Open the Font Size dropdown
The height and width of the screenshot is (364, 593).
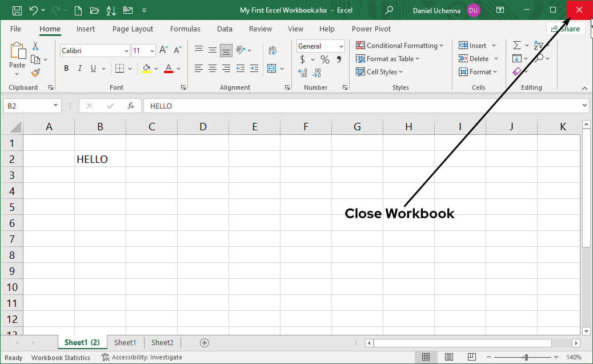(151, 50)
